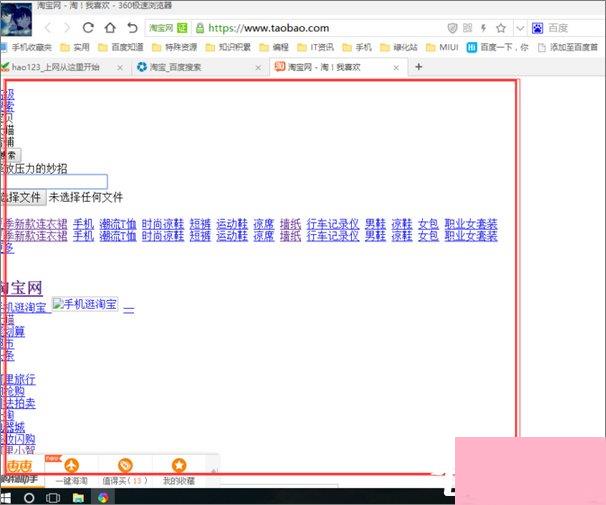Image resolution: width=606 pixels, height=505 pixels.
Task: Open the 手机收藏夹 bookmark
Action: point(27,47)
